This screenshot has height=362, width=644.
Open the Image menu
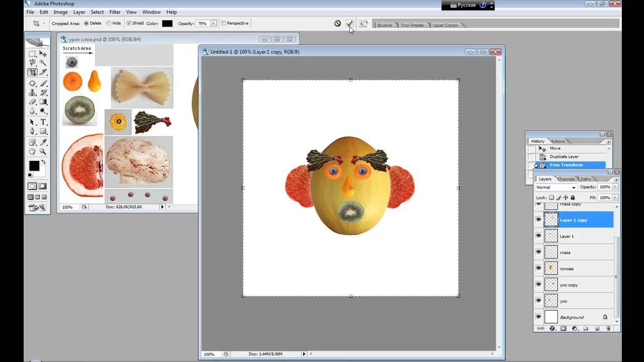coord(60,12)
